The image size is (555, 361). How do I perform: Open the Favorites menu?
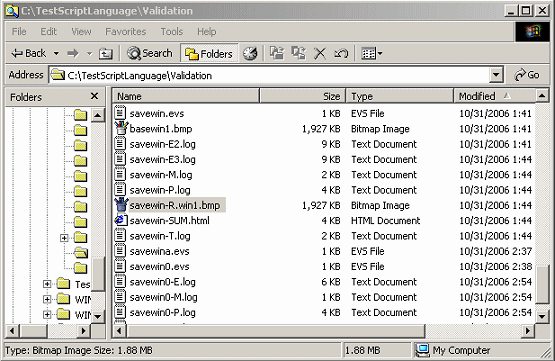point(126,31)
